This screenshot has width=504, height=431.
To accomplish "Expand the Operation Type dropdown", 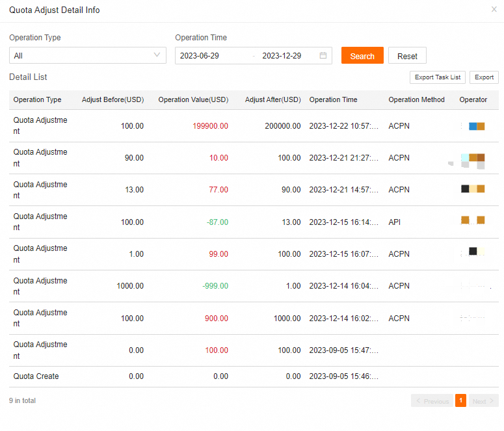I will (x=88, y=56).
